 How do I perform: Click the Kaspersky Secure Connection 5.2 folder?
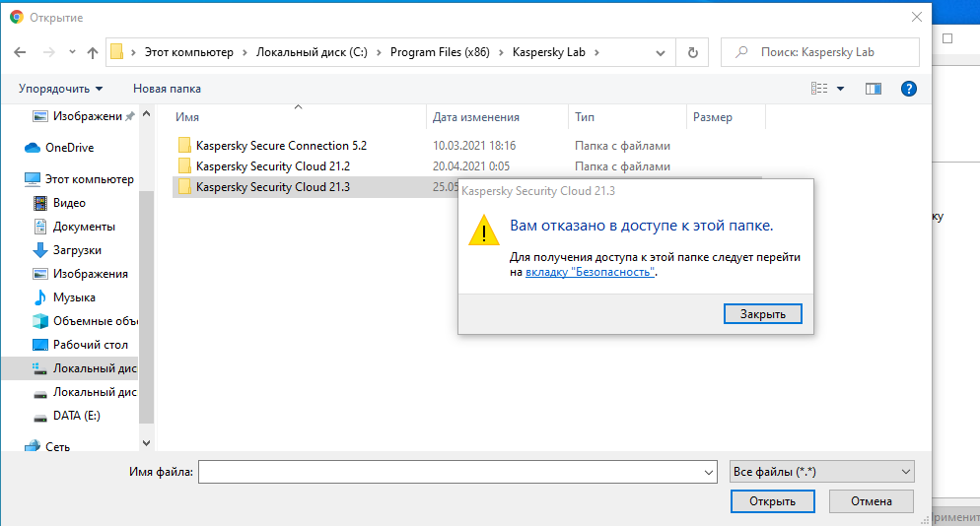click(x=281, y=146)
